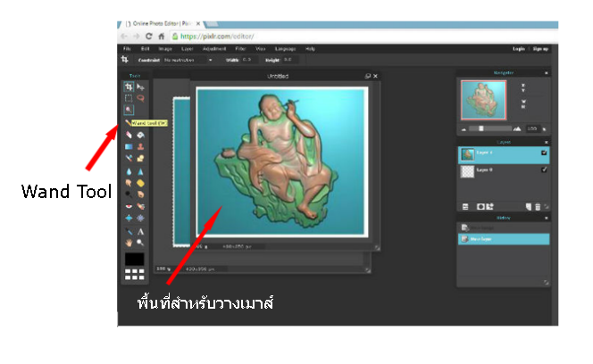This screenshot has width=593, height=364.
Task: Add layer mask in Layers panel
Action: coord(480,207)
